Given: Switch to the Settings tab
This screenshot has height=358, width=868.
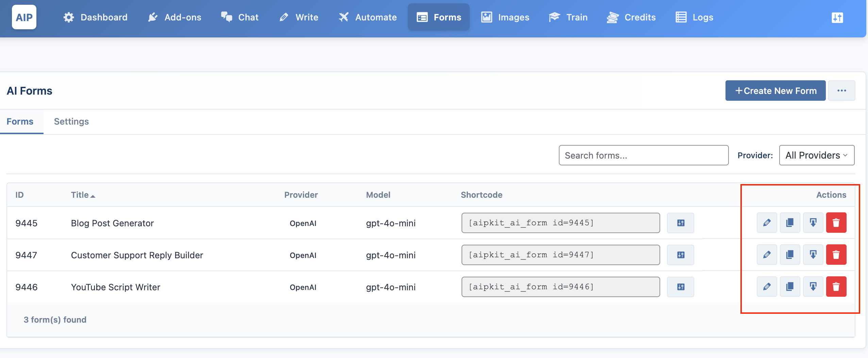Looking at the screenshot, I should [71, 121].
